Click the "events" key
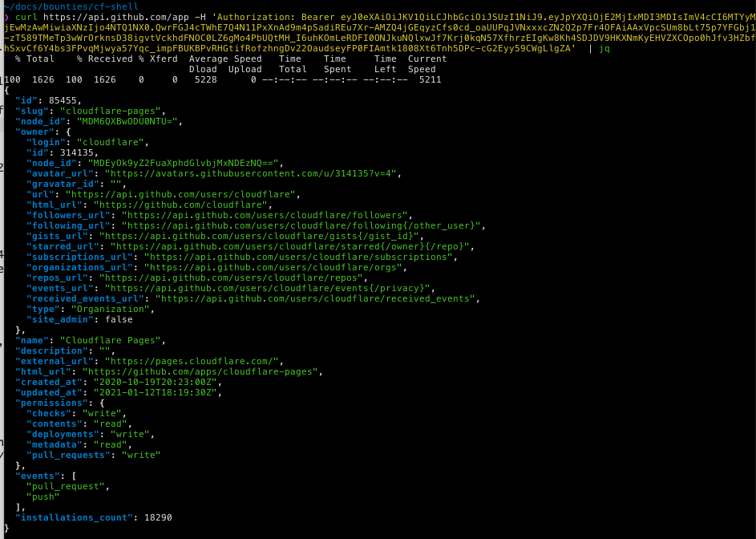The image size is (756, 539). tap(38, 476)
